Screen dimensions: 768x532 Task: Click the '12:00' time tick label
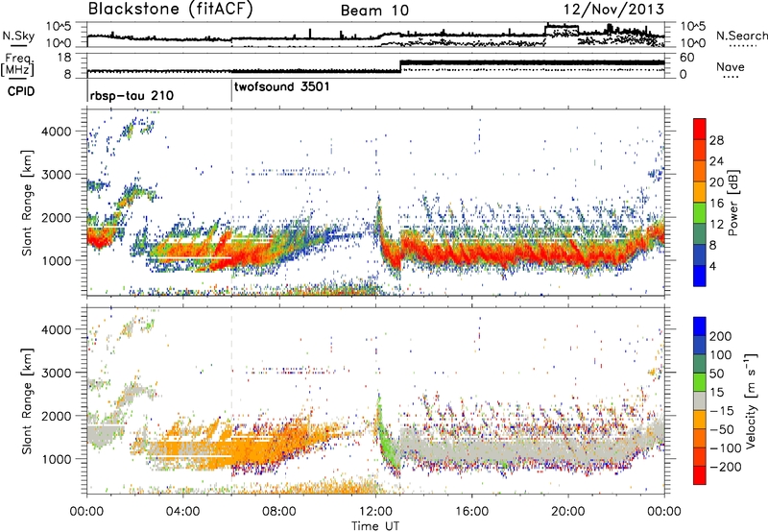coord(375,512)
